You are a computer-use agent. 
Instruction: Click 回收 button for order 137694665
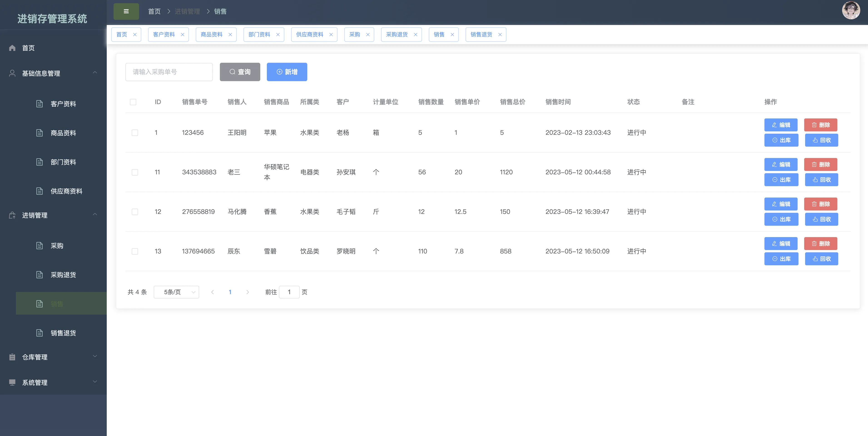coord(821,259)
